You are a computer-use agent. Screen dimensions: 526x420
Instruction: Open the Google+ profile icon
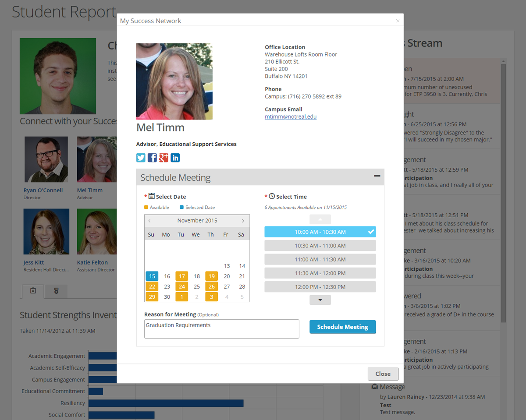[x=163, y=158]
